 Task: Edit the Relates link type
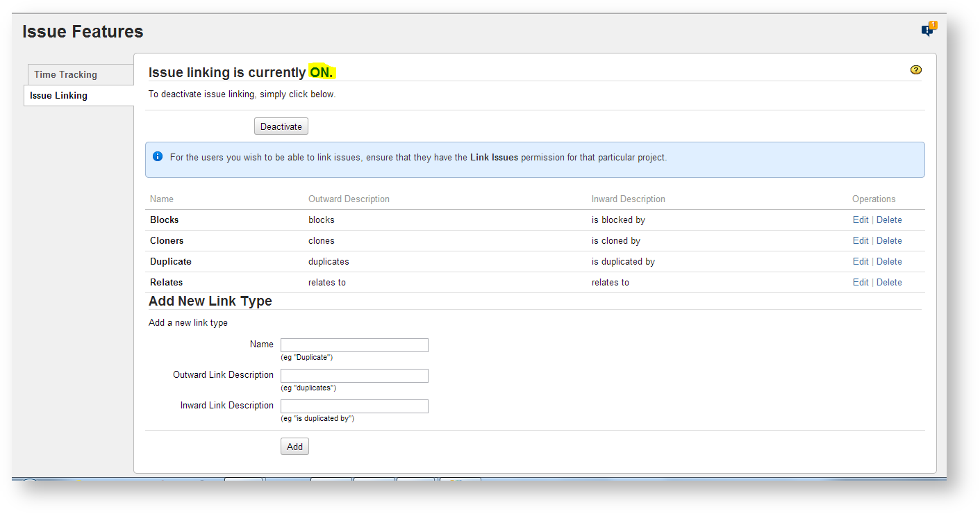[860, 282]
